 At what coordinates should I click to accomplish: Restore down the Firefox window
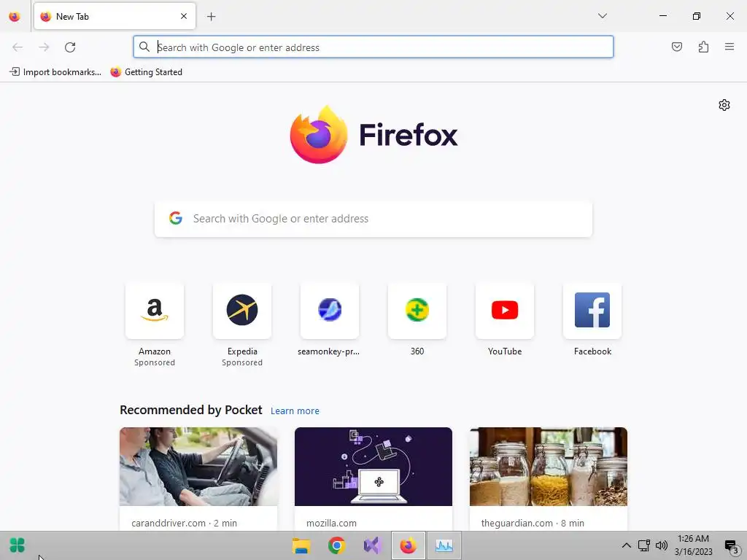click(696, 16)
